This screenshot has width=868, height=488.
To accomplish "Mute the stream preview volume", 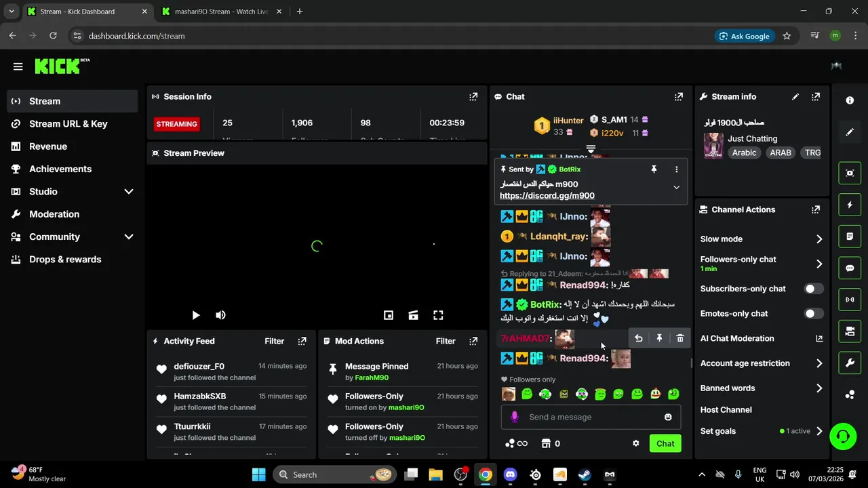I will point(220,315).
